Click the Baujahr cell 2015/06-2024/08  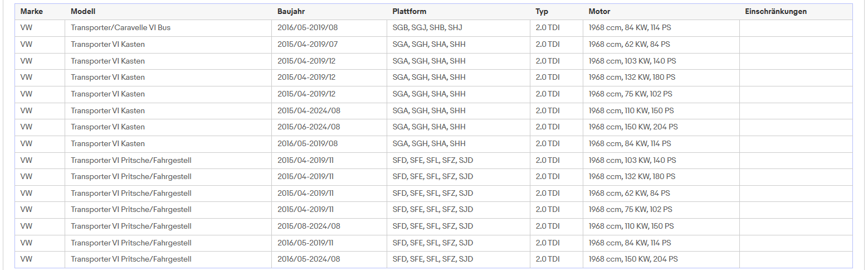coord(329,127)
